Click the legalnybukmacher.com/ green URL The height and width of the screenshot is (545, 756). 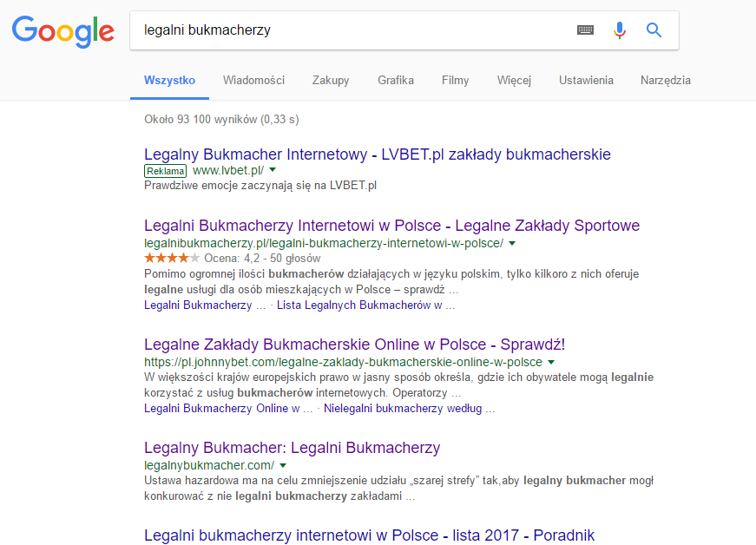point(209,465)
